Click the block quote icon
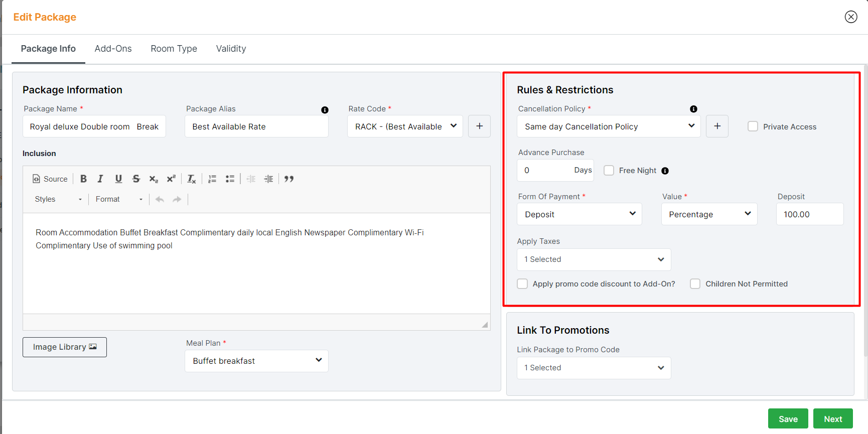The height and width of the screenshot is (434, 868). click(x=289, y=179)
